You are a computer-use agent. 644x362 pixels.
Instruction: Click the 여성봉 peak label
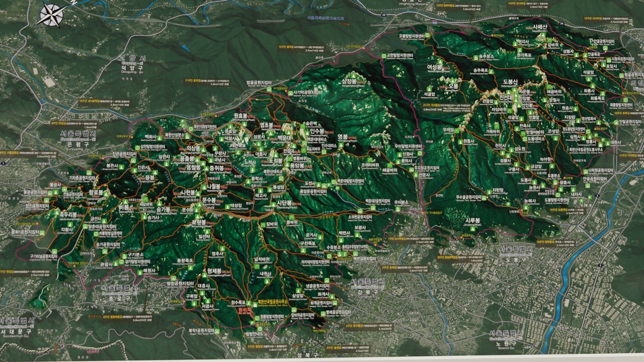434,66
